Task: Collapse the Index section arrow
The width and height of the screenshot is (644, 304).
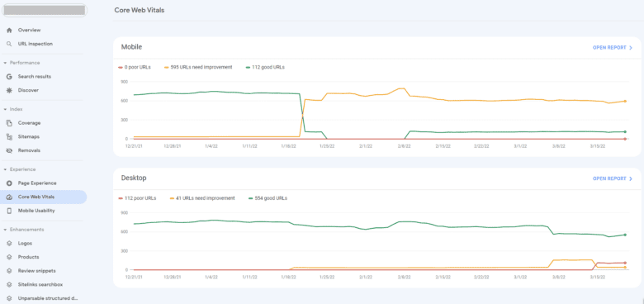Action: [5, 109]
